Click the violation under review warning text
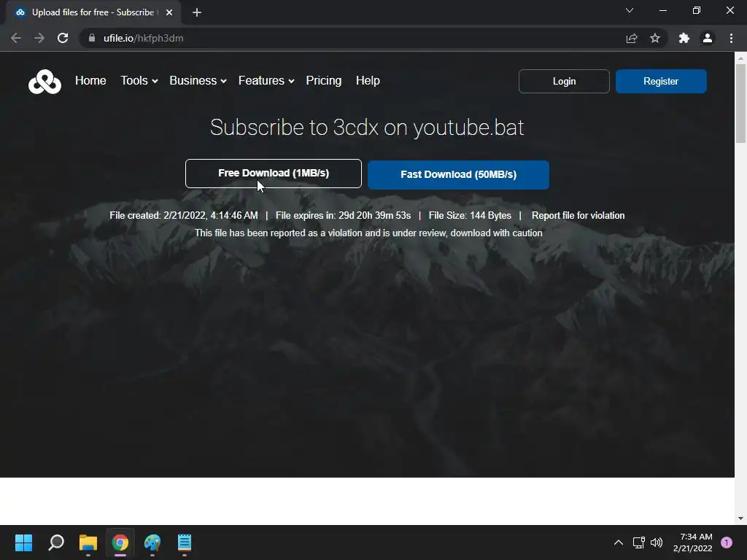 [368, 233]
